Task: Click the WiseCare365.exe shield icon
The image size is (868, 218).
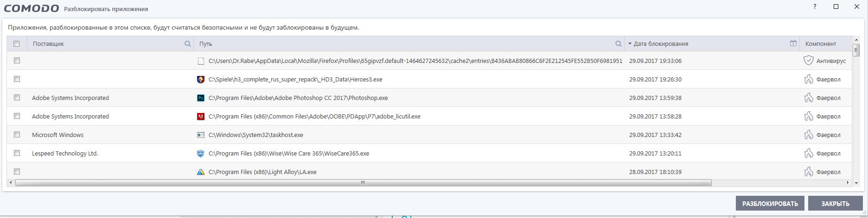Action: [201, 154]
